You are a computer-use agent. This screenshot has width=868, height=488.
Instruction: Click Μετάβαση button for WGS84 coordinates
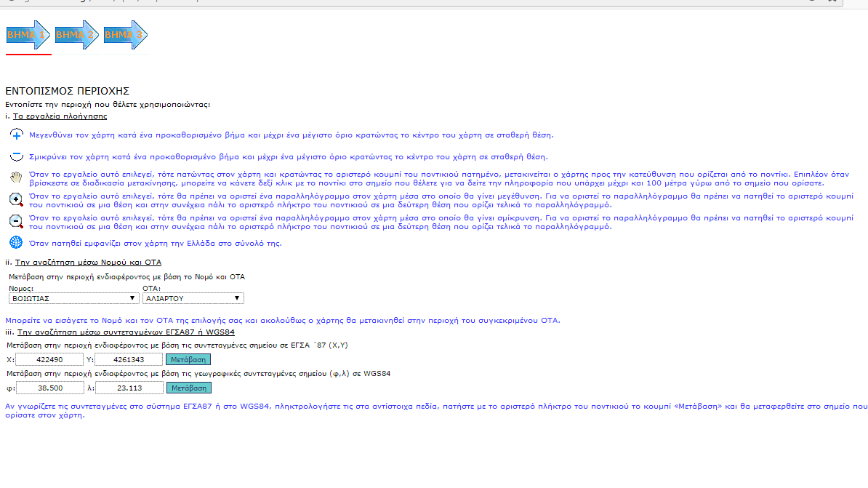pyautogui.click(x=189, y=388)
